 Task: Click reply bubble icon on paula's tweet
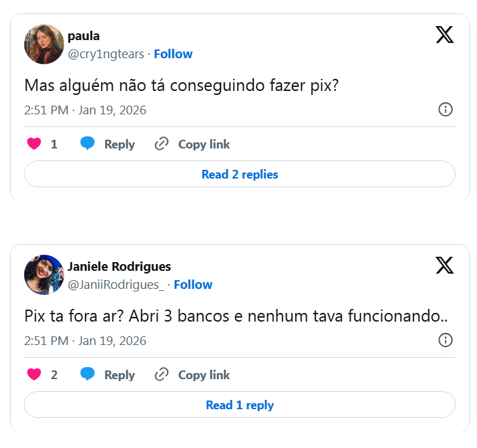(x=88, y=144)
